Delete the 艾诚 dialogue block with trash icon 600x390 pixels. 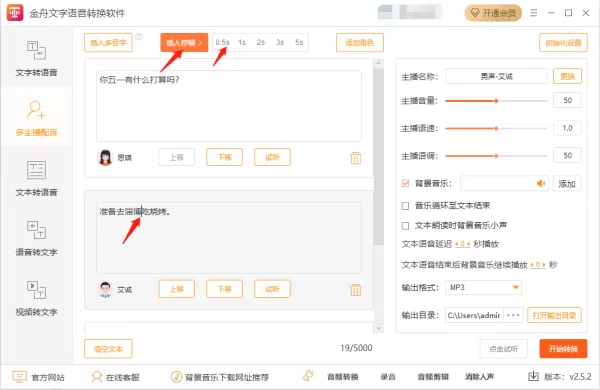pos(355,290)
